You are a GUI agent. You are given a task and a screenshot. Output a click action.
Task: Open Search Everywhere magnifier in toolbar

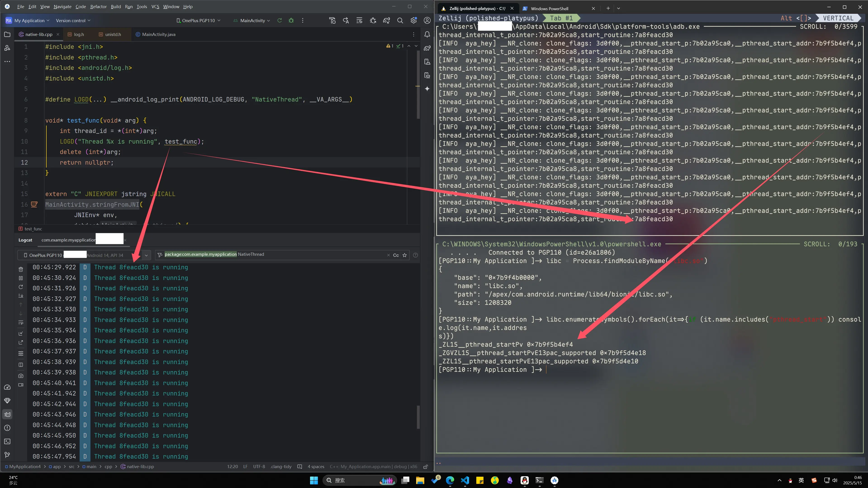400,21
